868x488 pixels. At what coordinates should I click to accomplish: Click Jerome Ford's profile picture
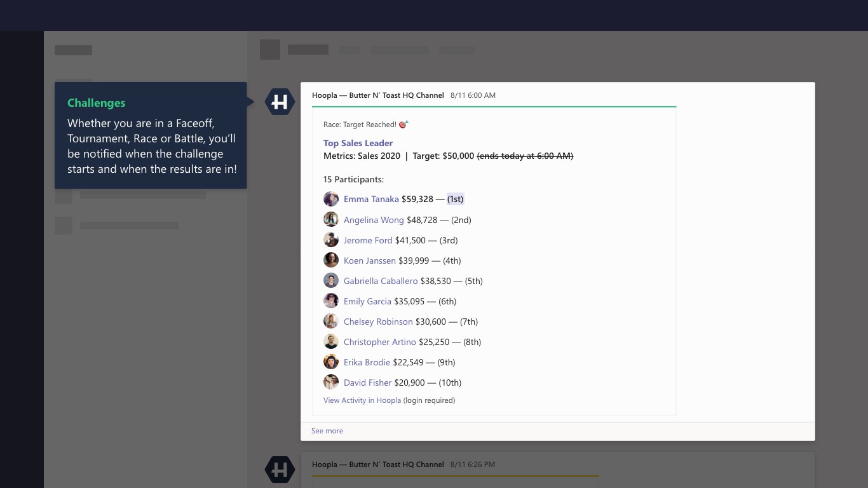[331, 240]
